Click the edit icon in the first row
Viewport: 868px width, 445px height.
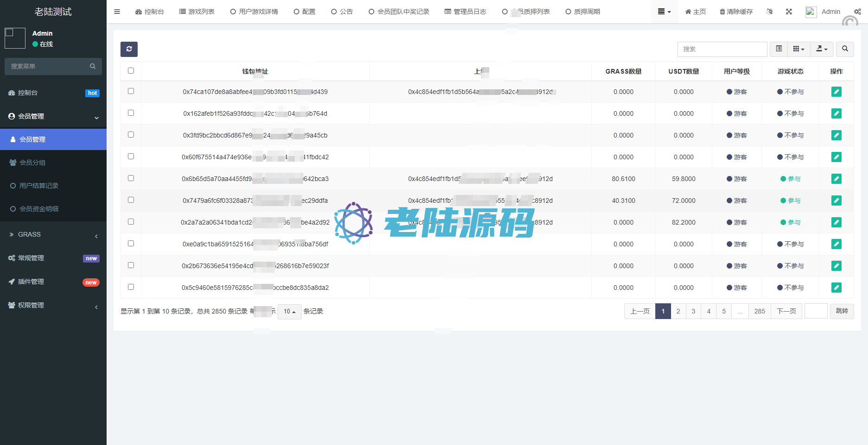click(836, 92)
